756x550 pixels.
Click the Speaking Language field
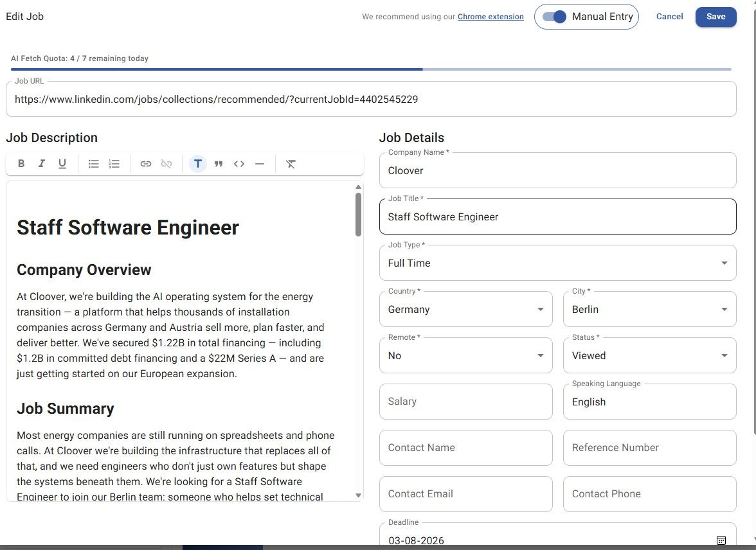(649, 402)
